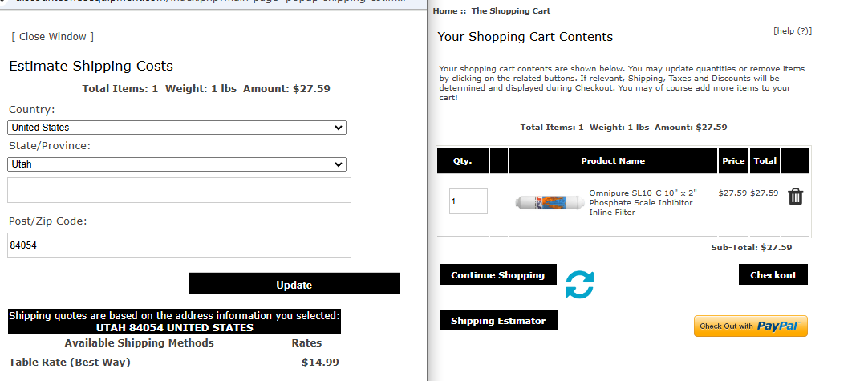Check out with PayPal button
Image resolution: width=868 pixels, height=381 pixels.
pyautogui.click(x=750, y=326)
